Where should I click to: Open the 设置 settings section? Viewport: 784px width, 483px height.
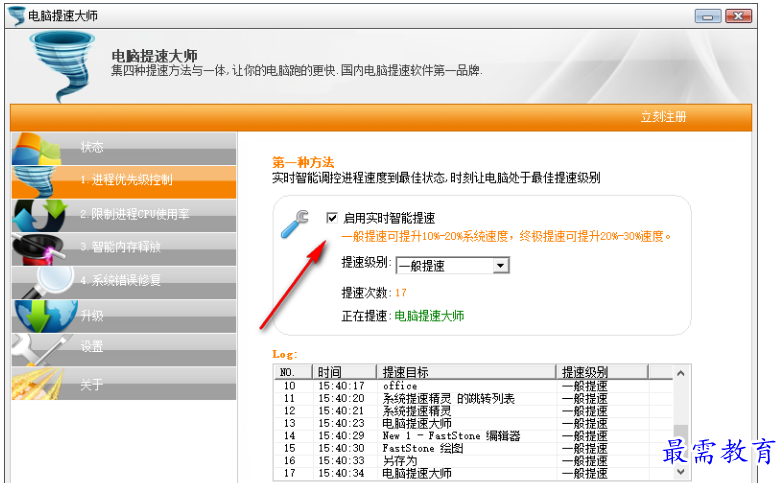(x=124, y=350)
